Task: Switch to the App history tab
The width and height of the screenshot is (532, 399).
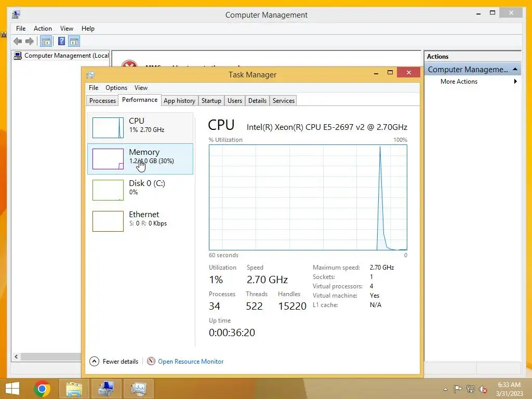Action: pos(179,101)
